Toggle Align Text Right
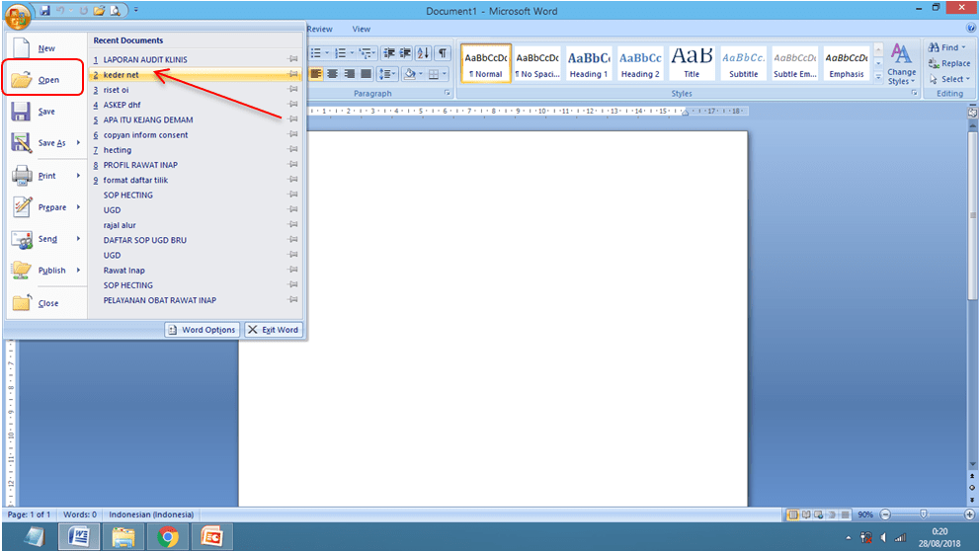Viewport: 980px width, 552px height. click(350, 74)
